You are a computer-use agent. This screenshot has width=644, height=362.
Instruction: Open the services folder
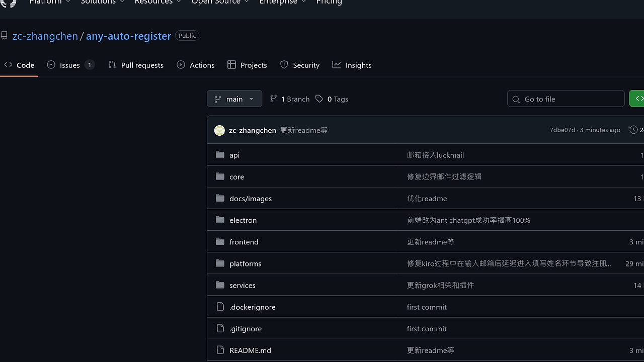coord(243,285)
